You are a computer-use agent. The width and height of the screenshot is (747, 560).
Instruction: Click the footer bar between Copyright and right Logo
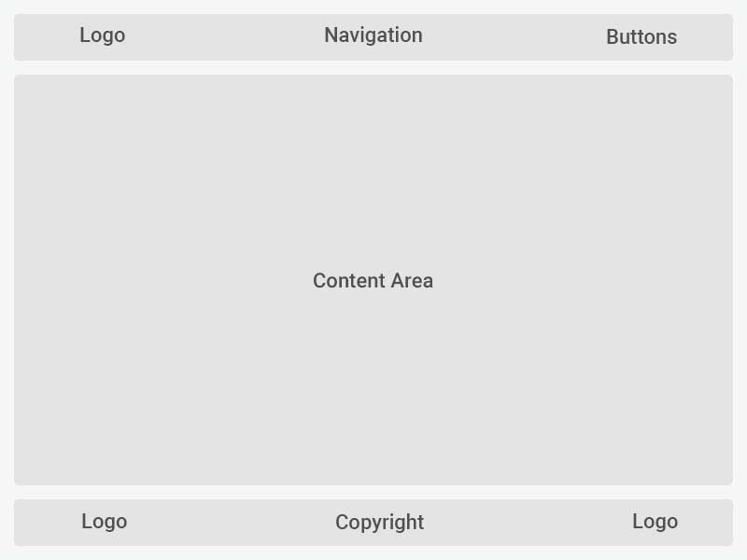pyautogui.click(x=528, y=523)
